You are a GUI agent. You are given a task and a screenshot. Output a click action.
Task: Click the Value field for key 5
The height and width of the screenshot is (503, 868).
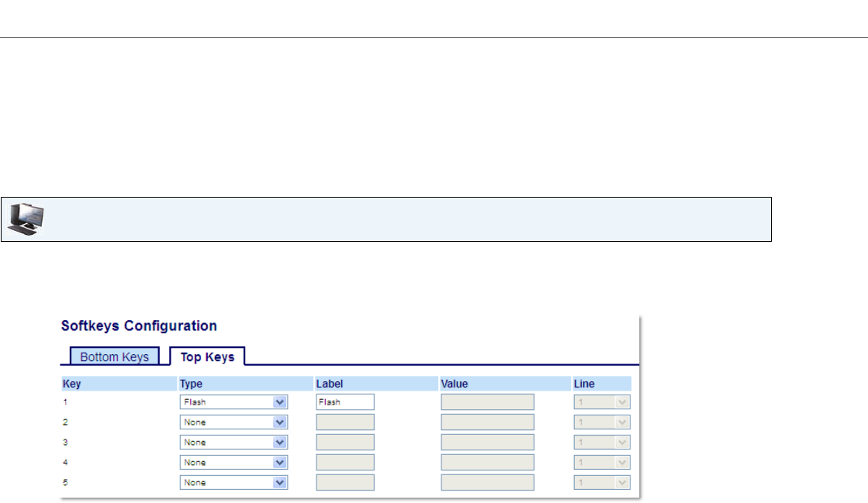point(488,483)
